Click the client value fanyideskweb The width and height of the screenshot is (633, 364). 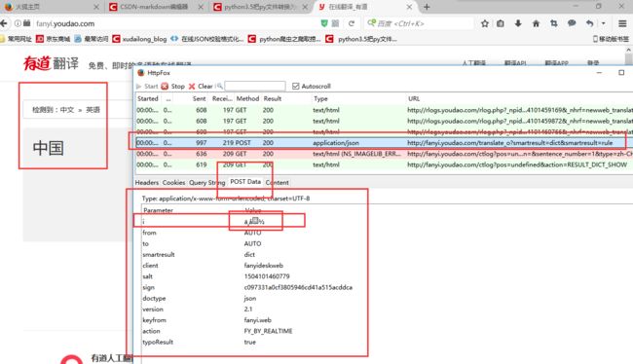click(x=264, y=266)
